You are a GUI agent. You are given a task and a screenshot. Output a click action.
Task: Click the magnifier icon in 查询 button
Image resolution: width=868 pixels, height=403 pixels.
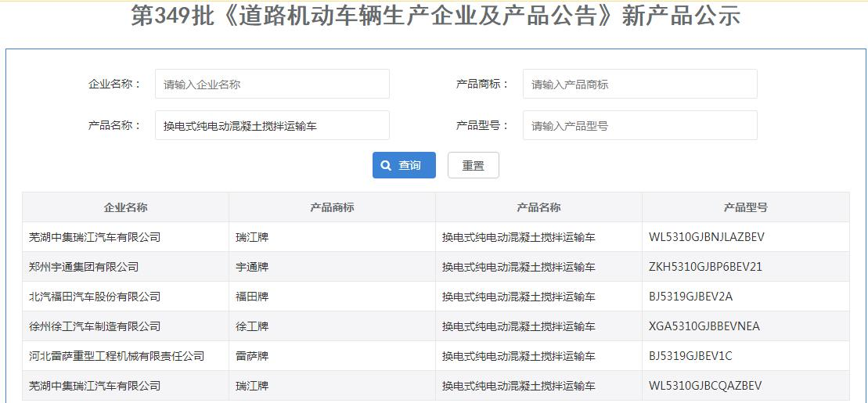click(386, 166)
